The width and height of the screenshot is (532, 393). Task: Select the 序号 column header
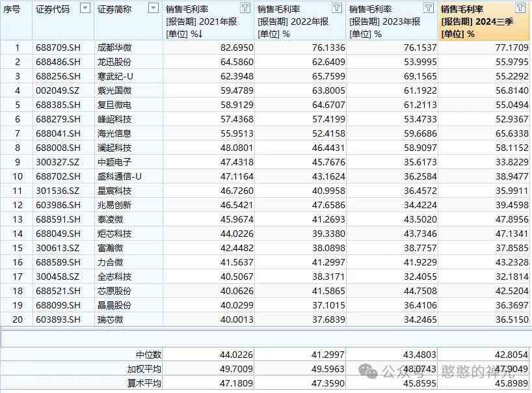13,9
